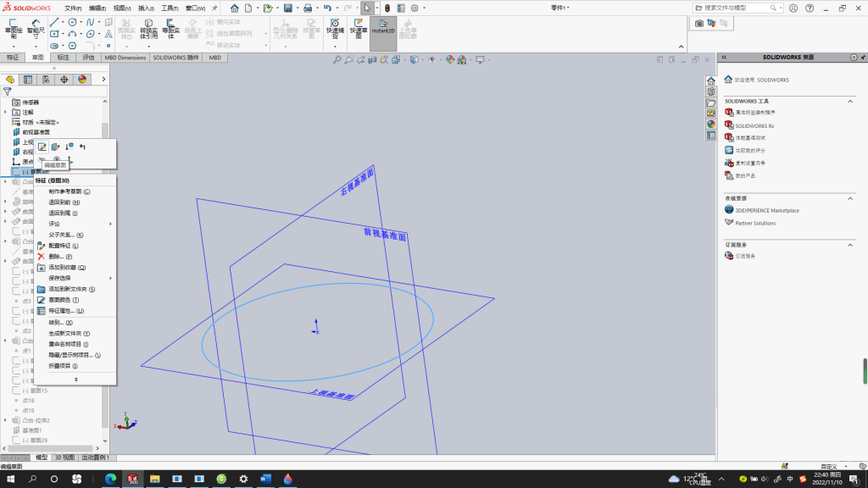Screen dimensions: 868x488
Task: Switch to the 特征 ribbon tab
Action: [x=12, y=58]
